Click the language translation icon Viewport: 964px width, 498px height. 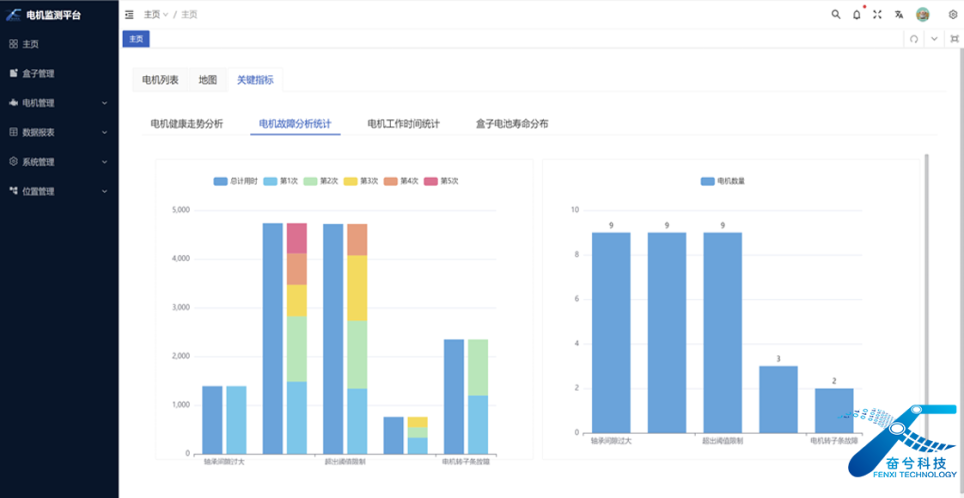click(x=899, y=14)
